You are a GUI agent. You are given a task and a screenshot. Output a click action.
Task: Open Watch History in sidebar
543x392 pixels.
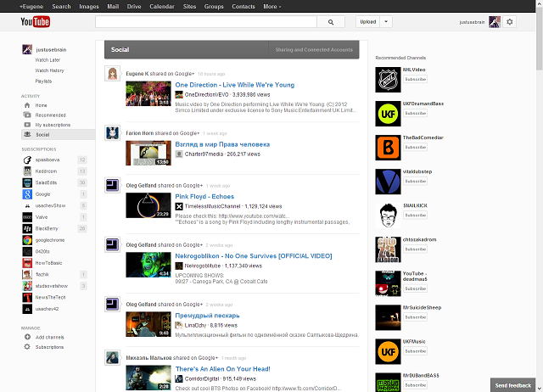point(49,70)
